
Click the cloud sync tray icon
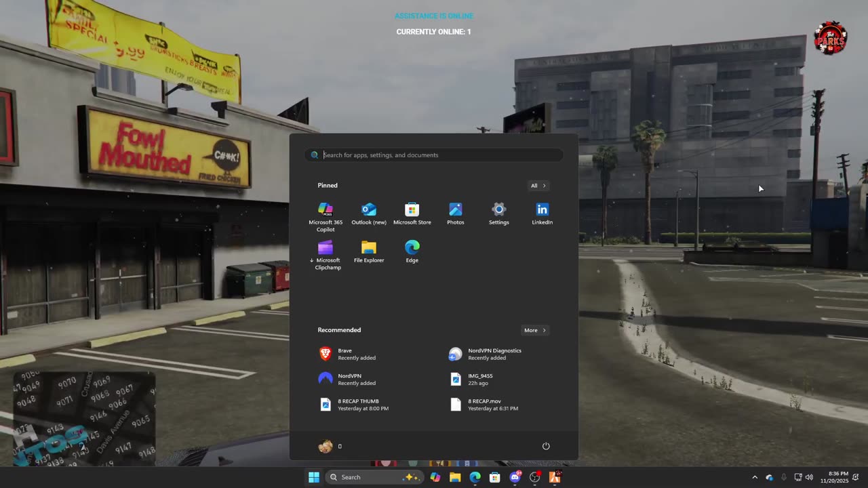click(769, 477)
